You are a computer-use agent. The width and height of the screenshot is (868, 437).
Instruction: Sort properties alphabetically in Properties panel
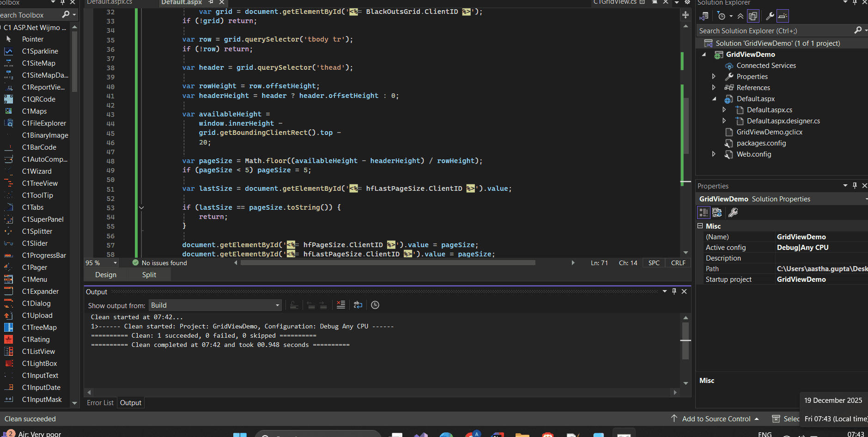717,212
